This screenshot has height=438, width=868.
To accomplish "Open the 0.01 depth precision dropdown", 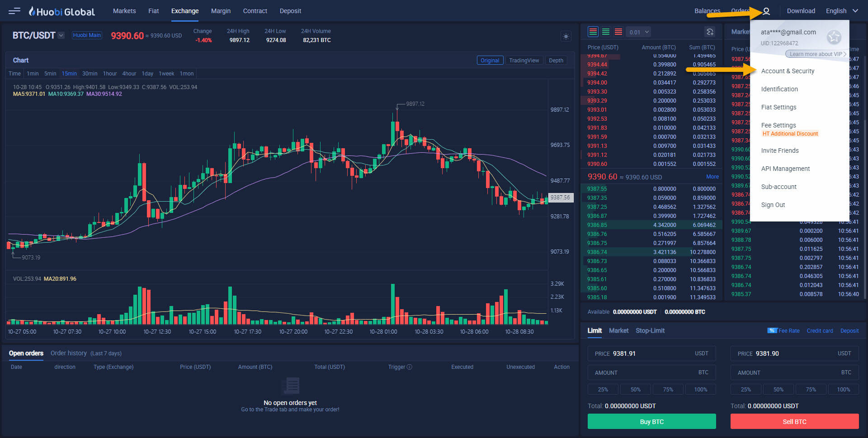I will [639, 32].
